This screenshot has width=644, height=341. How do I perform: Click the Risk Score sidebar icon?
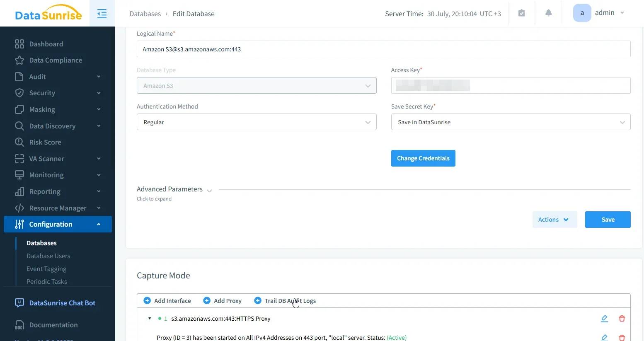pyautogui.click(x=19, y=142)
